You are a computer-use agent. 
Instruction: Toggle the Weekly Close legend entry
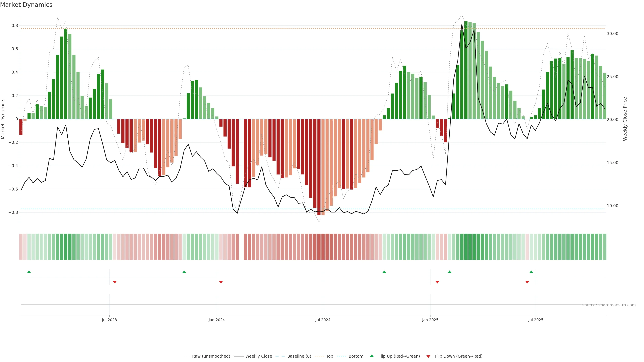point(258,356)
